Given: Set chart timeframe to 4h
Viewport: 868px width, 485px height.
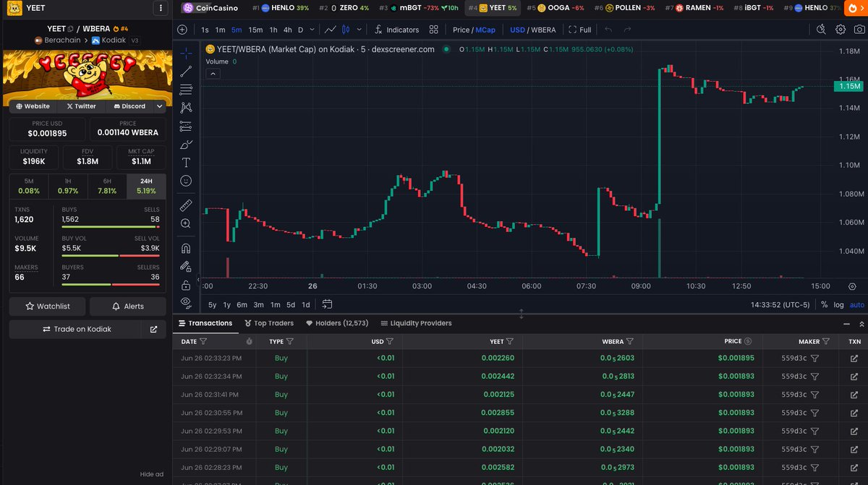Looking at the screenshot, I should (x=287, y=30).
